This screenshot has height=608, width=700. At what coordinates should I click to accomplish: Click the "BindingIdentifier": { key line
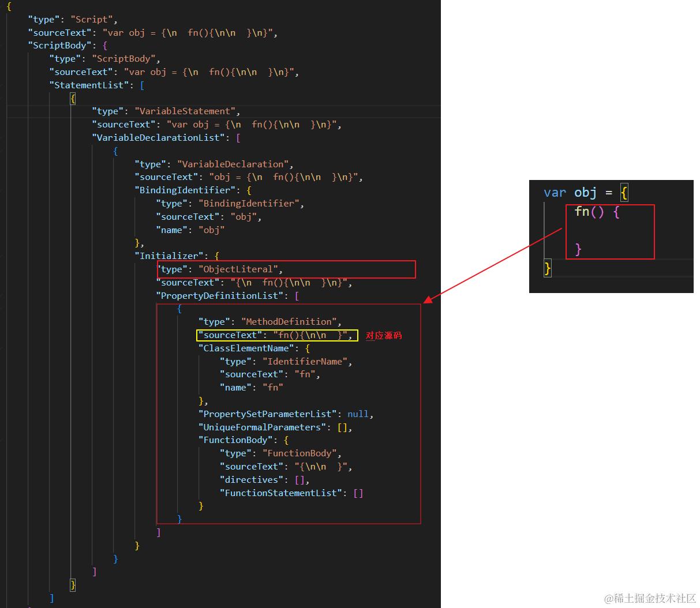193,190
